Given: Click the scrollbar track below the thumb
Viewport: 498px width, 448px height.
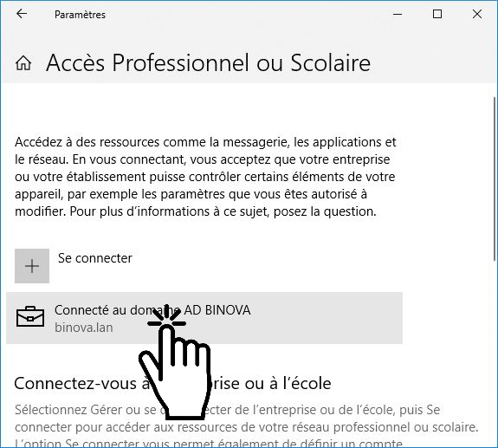Looking at the screenshot, I should [495, 349].
